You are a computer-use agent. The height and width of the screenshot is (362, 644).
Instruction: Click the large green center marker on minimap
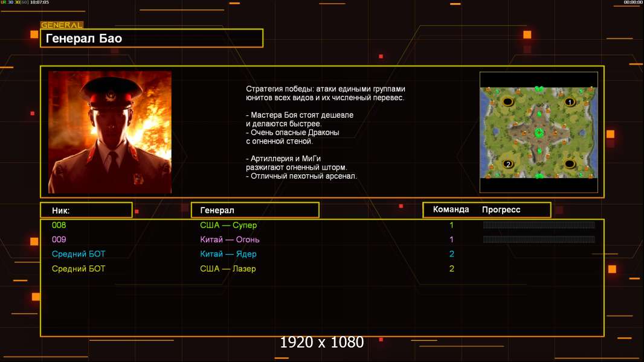click(539, 133)
